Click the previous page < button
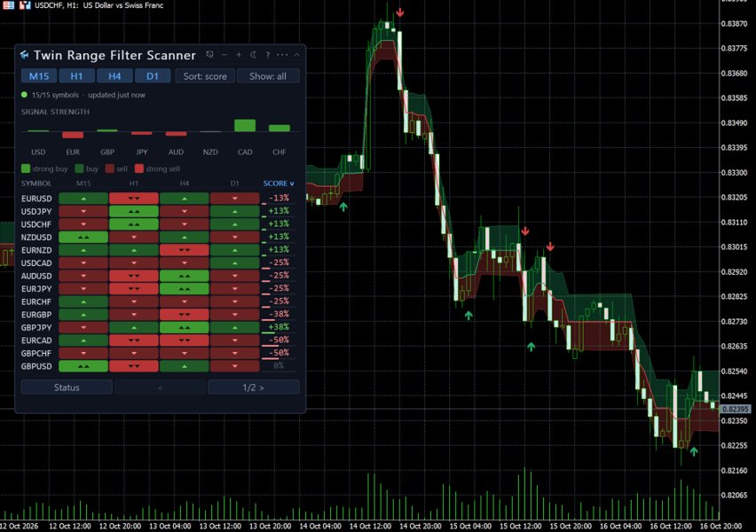The image size is (756, 532). [x=160, y=387]
